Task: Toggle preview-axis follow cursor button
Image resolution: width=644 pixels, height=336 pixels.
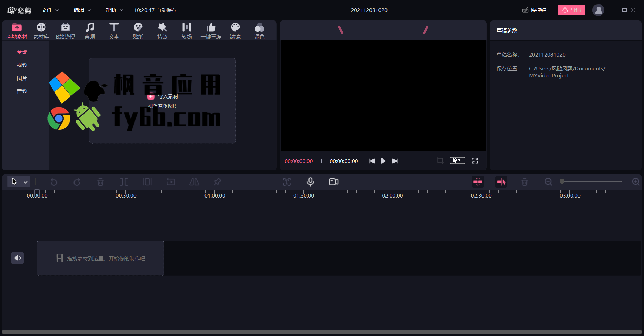Action: click(x=501, y=182)
